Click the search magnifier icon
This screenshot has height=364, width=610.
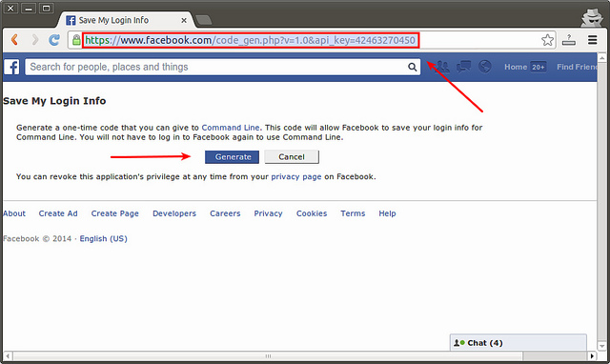(x=413, y=67)
